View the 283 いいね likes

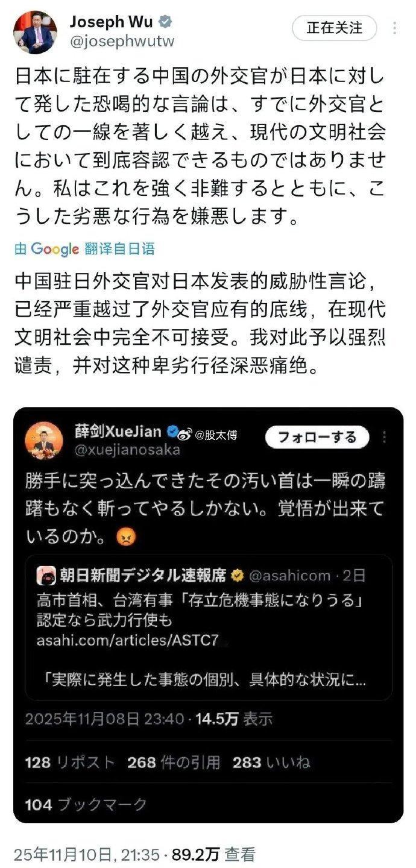pos(271,762)
